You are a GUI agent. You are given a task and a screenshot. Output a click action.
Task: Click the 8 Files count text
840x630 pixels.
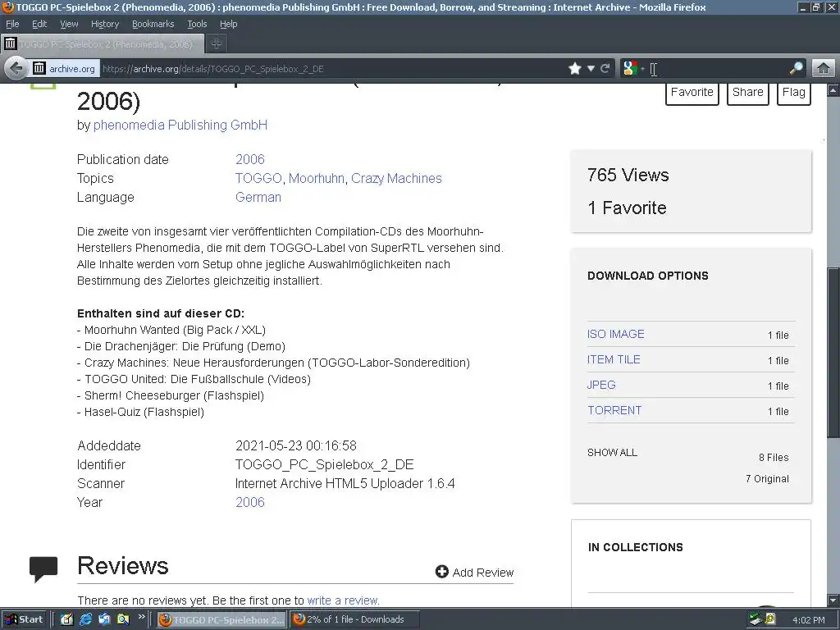(774, 458)
